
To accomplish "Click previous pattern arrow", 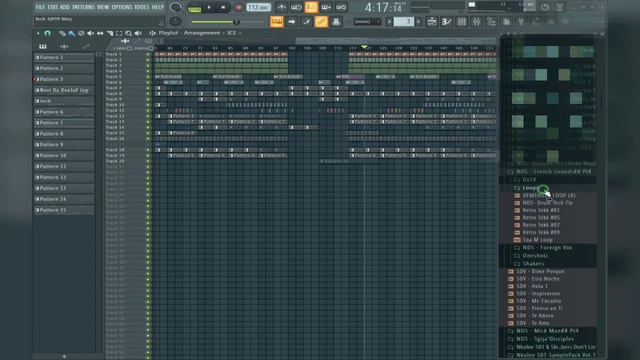I will [x=389, y=21].
